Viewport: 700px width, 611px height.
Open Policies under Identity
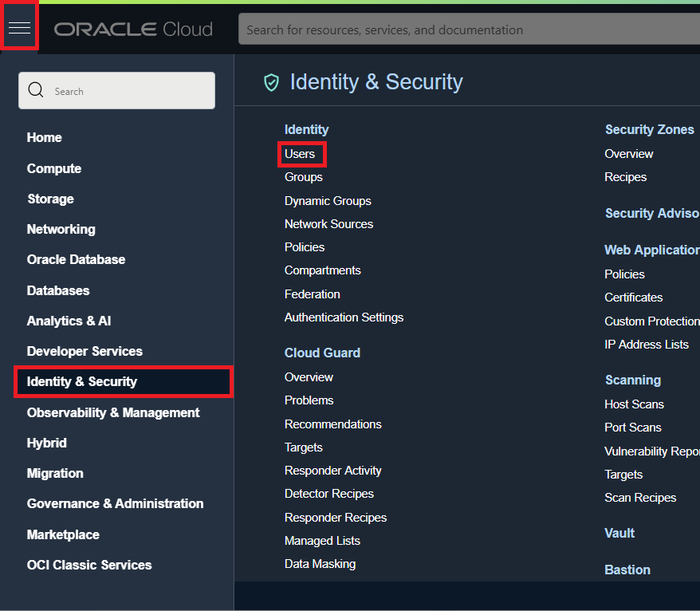click(x=305, y=247)
